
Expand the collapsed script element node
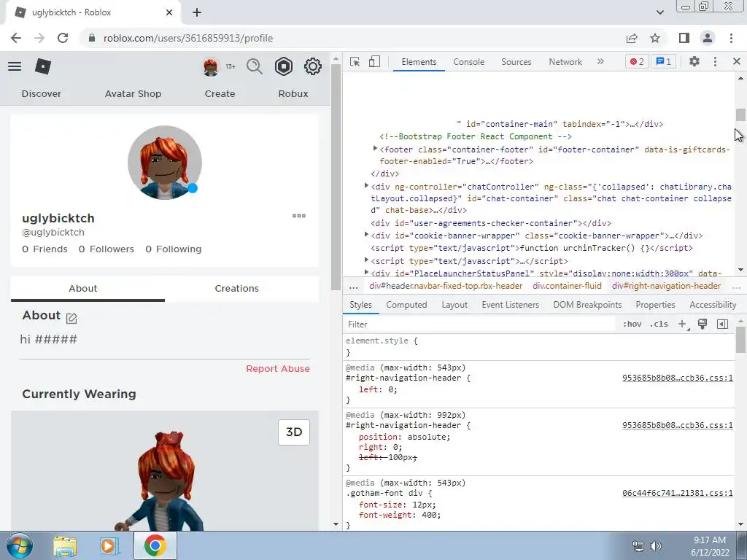pos(366,260)
